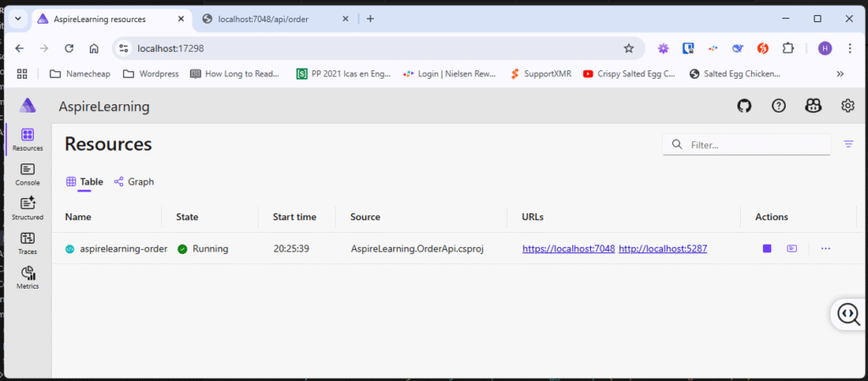
Task: View console logs for aspirelearning-order
Action: pos(793,249)
